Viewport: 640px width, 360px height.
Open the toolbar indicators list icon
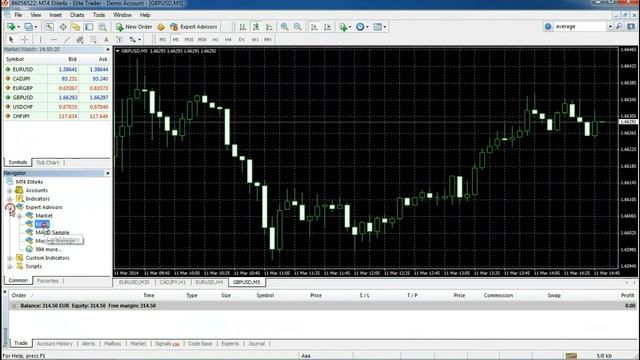(x=343, y=27)
